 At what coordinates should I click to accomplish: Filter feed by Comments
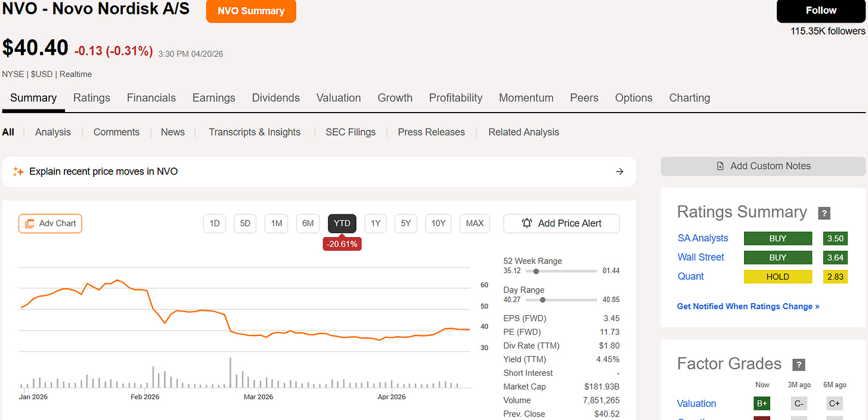(116, 132)
